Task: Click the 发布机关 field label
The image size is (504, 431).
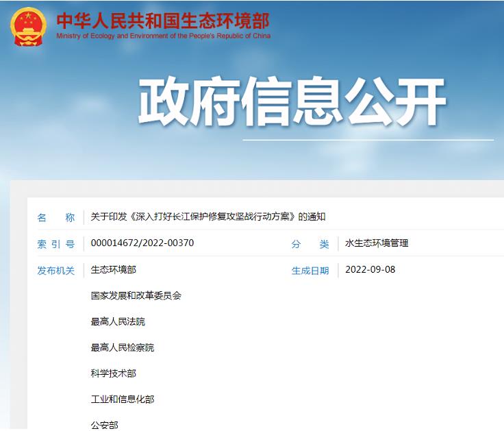Action: coord(55,270)
